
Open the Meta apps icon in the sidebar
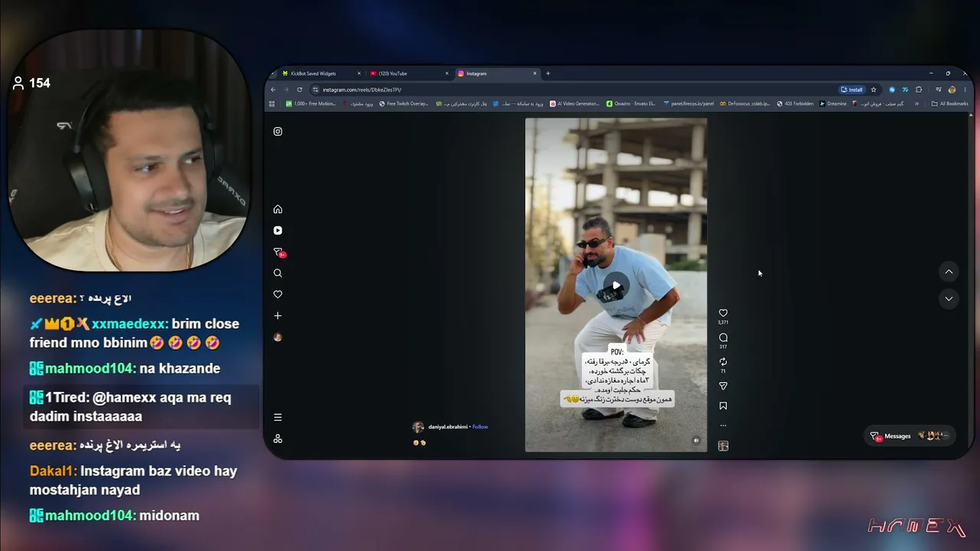click(x=278, y=439)
